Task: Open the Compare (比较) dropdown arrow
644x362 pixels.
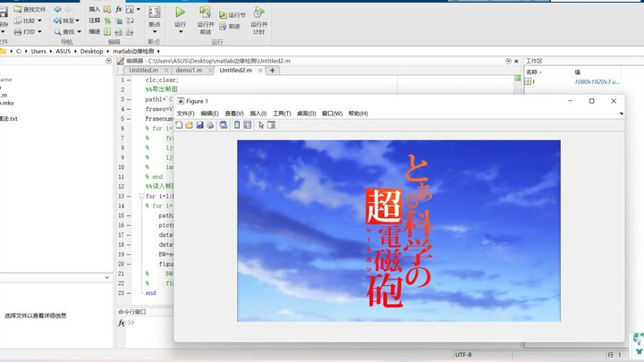Action: click(x=40, y=21)
